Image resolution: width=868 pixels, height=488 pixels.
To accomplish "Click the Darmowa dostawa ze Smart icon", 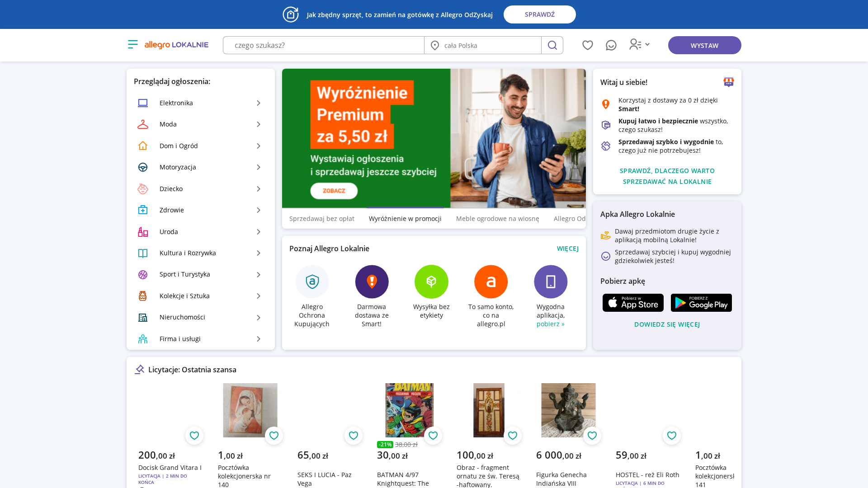I will pos(372,282).
